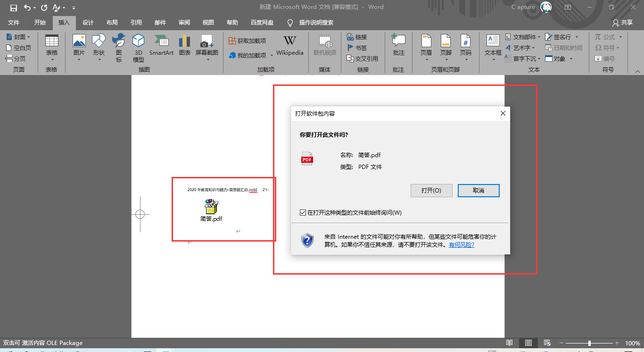Screen dimensions: 644x352
Task: Switch to the 设计 tab
Action: 88,23
